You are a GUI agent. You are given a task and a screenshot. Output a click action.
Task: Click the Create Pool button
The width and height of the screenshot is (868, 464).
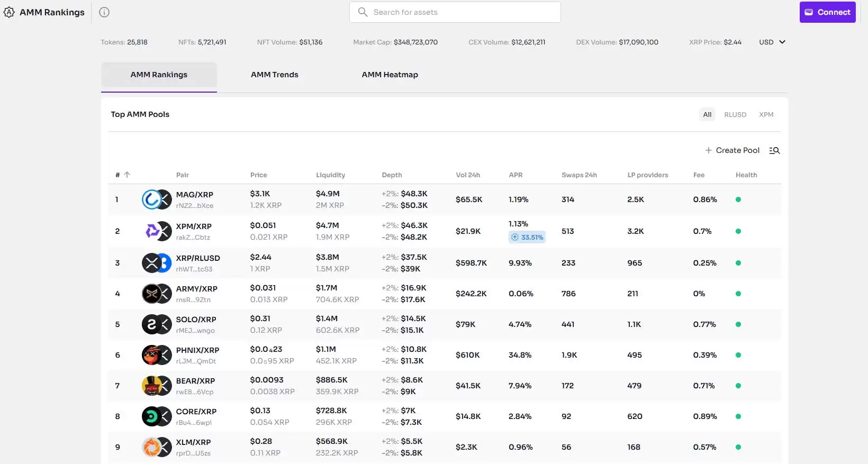coord(732,151)
